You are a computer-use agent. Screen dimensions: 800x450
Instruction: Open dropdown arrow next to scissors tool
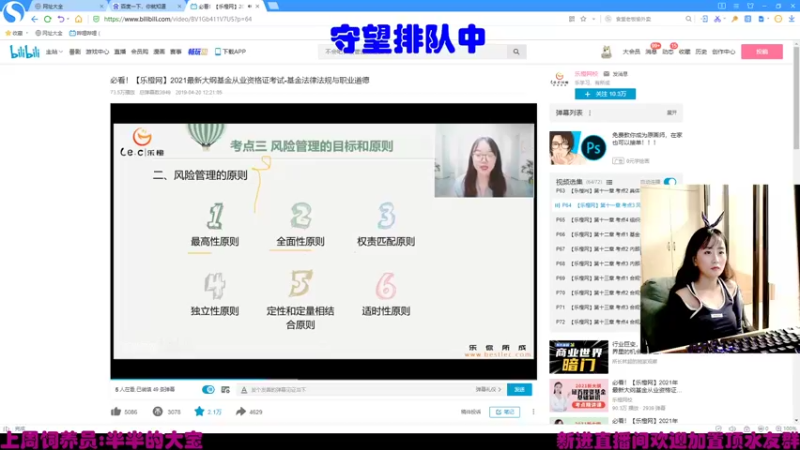(724, 19)
